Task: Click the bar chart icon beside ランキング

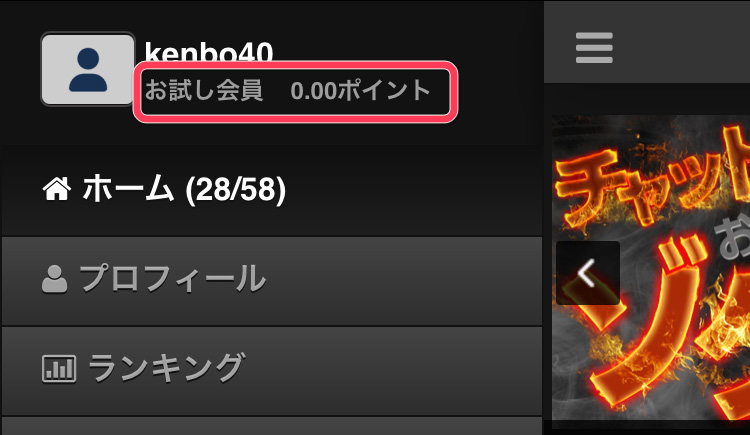Action: pyautogui.click(x=59, y=368)
